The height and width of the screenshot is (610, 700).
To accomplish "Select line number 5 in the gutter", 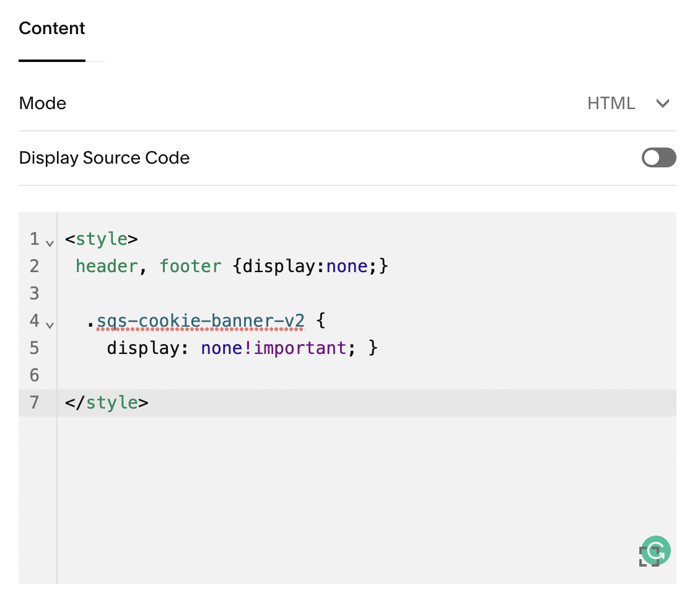I will (34, 348).
